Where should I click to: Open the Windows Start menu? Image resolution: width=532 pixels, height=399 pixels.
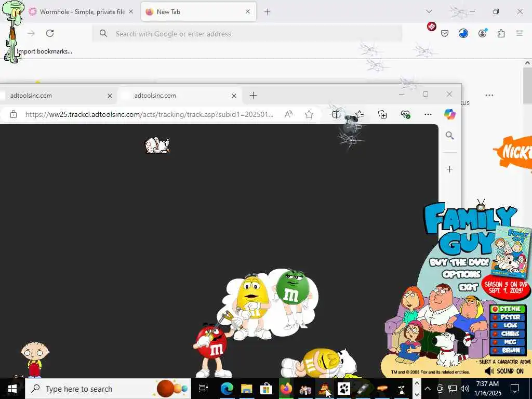[x=12, y=389]
